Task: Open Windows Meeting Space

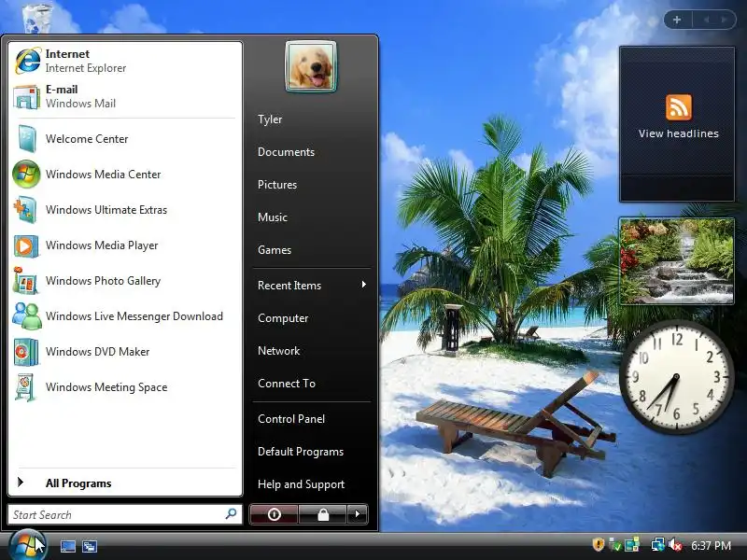Action: (x=125, y=387)
